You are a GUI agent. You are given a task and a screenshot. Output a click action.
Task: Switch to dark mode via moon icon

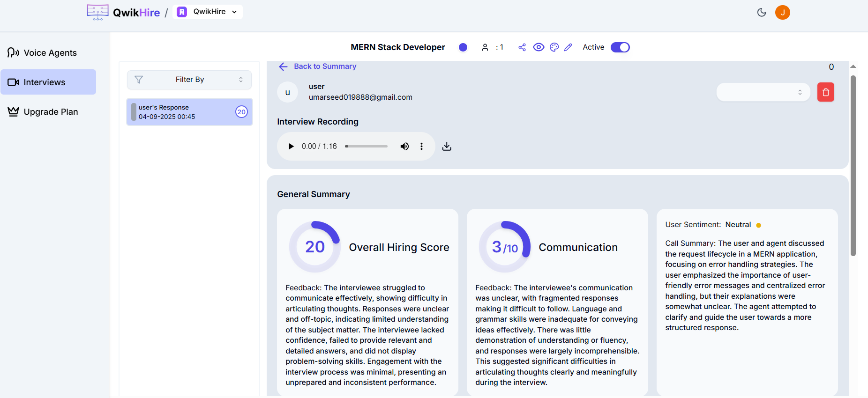coord(762,13)
